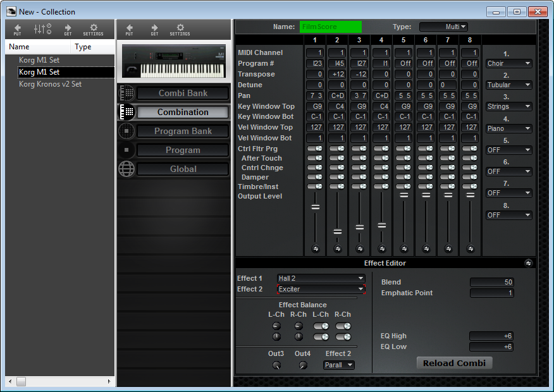Open the Tubular program dropdown
Image resolution: width=554 pixels, height=392 pixels.
point(508,85)
